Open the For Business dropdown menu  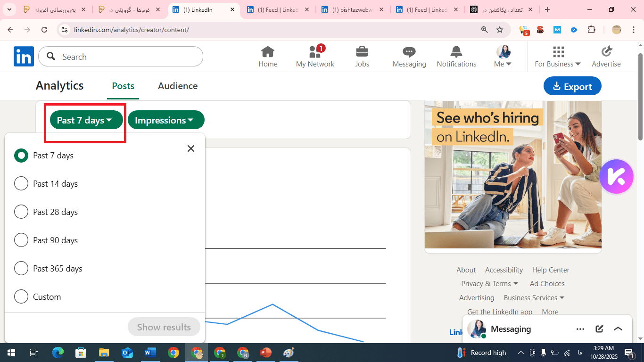(558, 57)
